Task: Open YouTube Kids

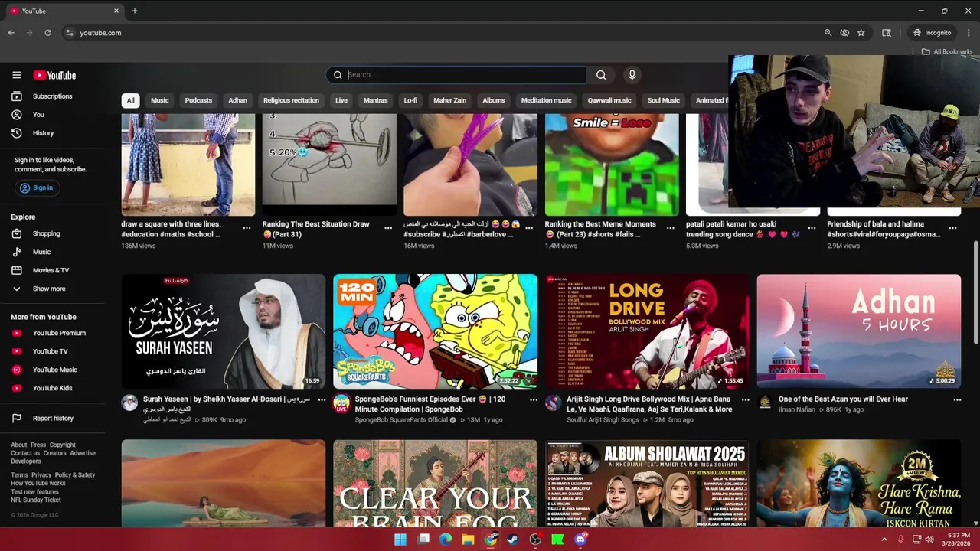Action: click(52, 388)
